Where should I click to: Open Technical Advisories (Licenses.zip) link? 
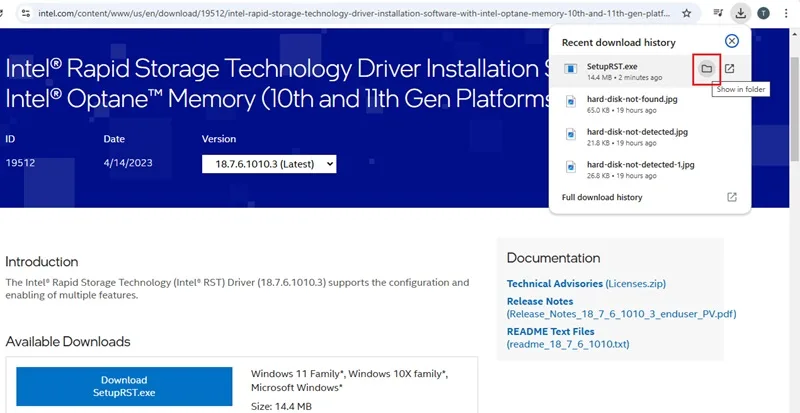[x=586, y=283]
